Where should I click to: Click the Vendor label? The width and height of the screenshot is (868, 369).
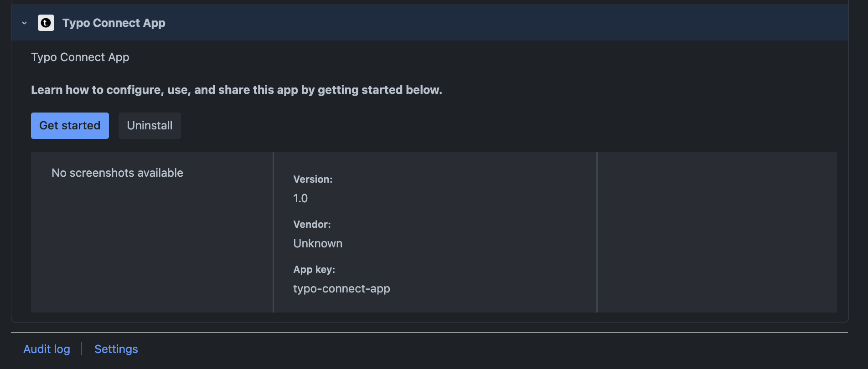click(312, 225)
